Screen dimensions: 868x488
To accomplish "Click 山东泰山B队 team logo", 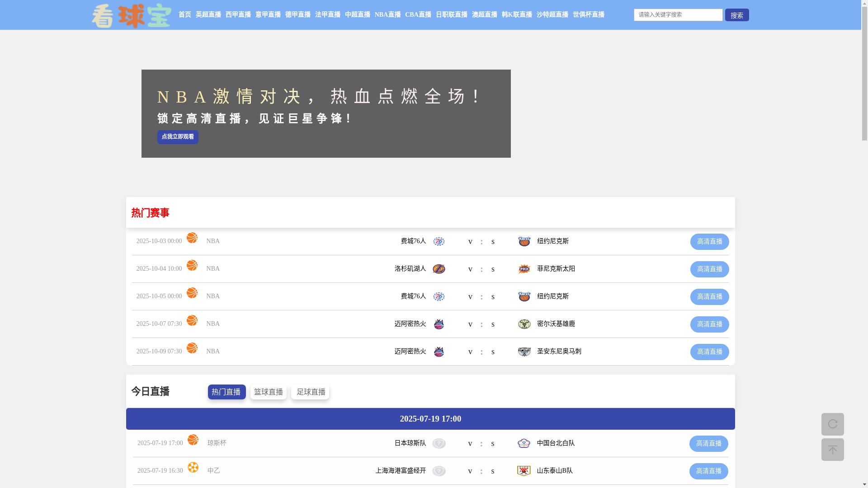I will click(x=524, y=471).
